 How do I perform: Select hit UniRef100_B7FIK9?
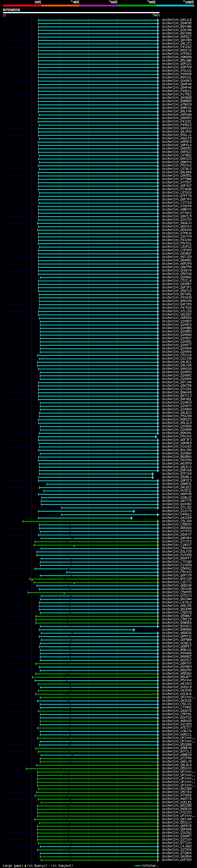(x=177, y=474)
